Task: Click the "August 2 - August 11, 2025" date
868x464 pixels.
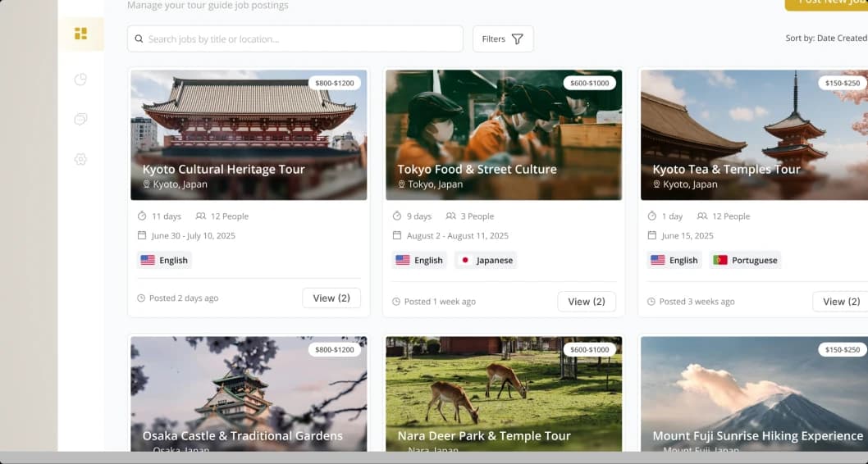Action: [457, 235]
